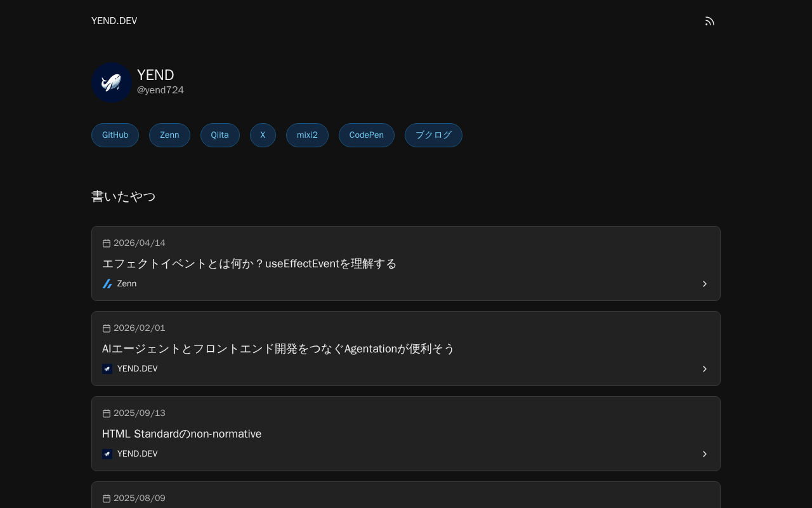Click the YEND.DEV favicon on the HTML Standard article
Viewport: 812px width, 508px height.
tap(107, 454)
